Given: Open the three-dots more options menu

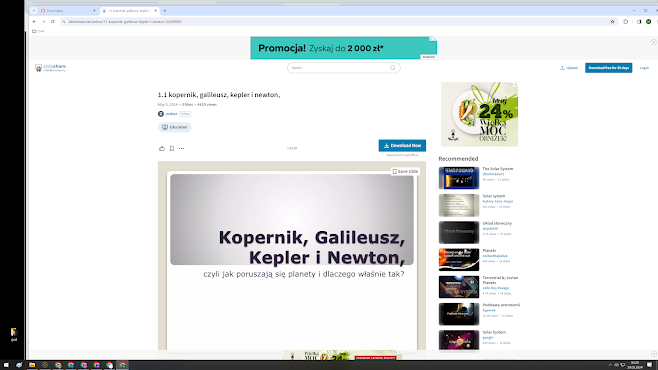Looking at the screenshot, I should (x=181, y=148).
